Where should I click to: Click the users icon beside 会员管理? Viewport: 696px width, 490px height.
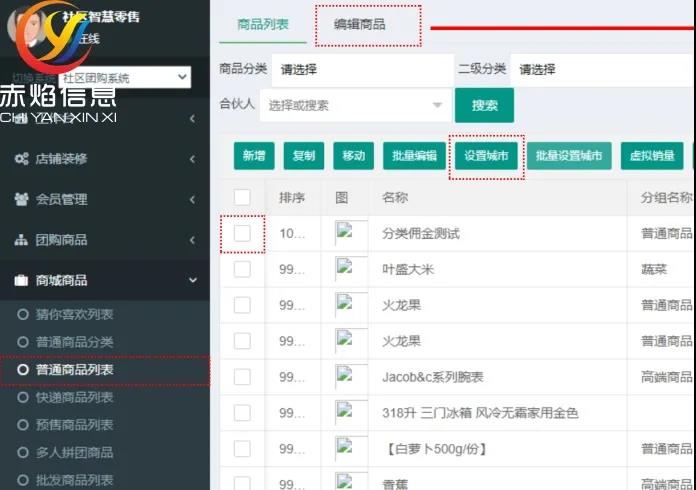coord(21,199)
